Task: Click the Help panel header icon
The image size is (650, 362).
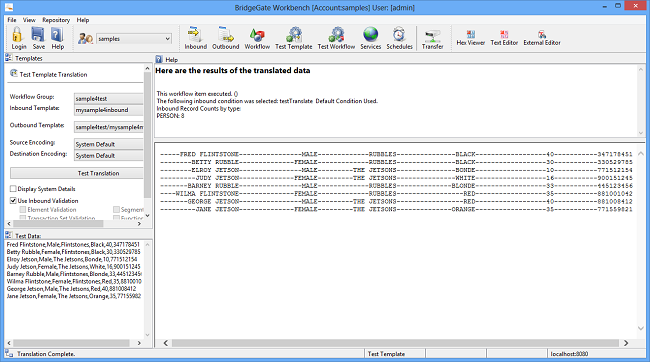Action: (x=159, y=59)
